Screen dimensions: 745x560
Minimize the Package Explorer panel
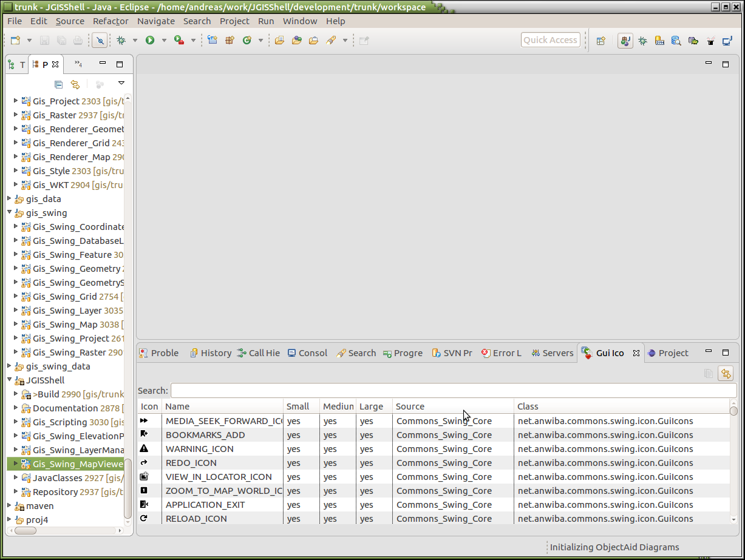point(103,64)
